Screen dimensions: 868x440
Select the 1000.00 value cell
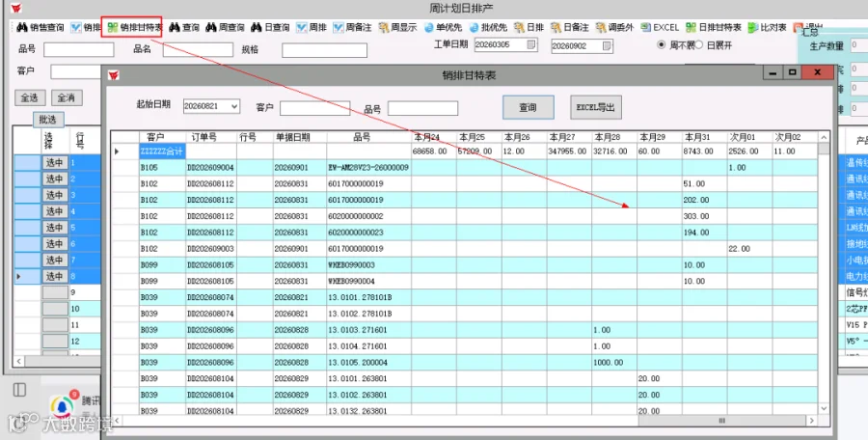(614, 363)
